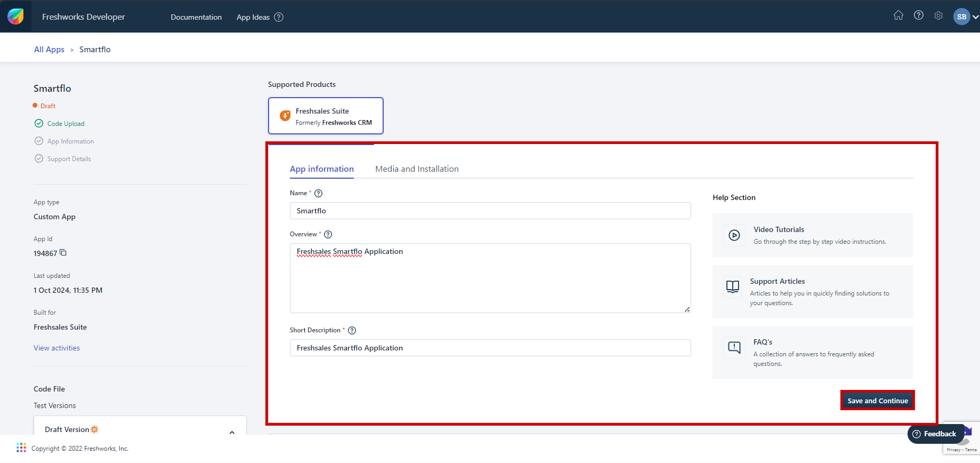The image size is (980, 463).
Task: Click the Test Versions label
Action: tap(54, 405)
